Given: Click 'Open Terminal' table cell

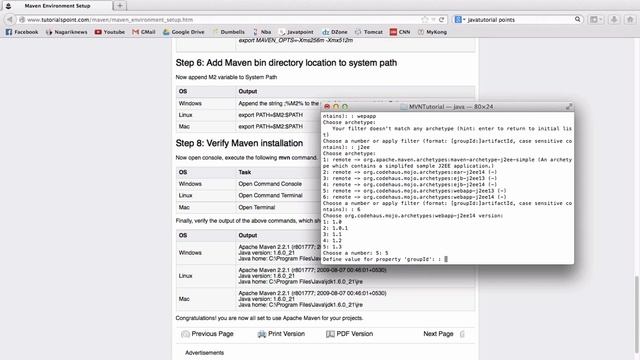Looking at the screenshot, I should tap(256, 207).
